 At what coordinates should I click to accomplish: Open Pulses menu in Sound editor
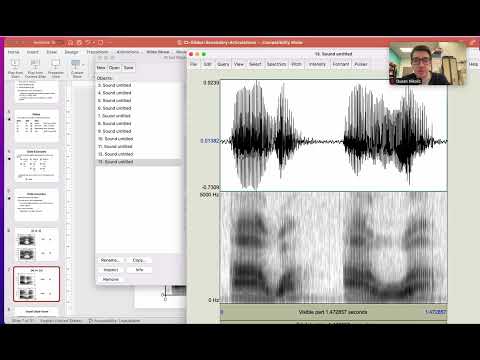tap(361, 64)
